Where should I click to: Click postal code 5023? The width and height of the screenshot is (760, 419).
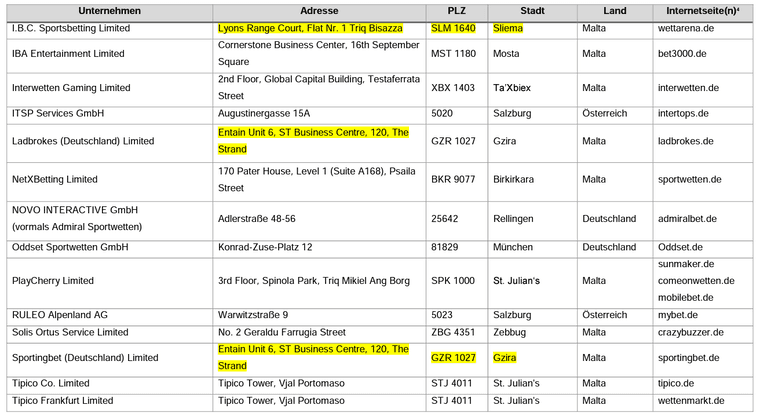pyautogui.click(x=442, y=315)
